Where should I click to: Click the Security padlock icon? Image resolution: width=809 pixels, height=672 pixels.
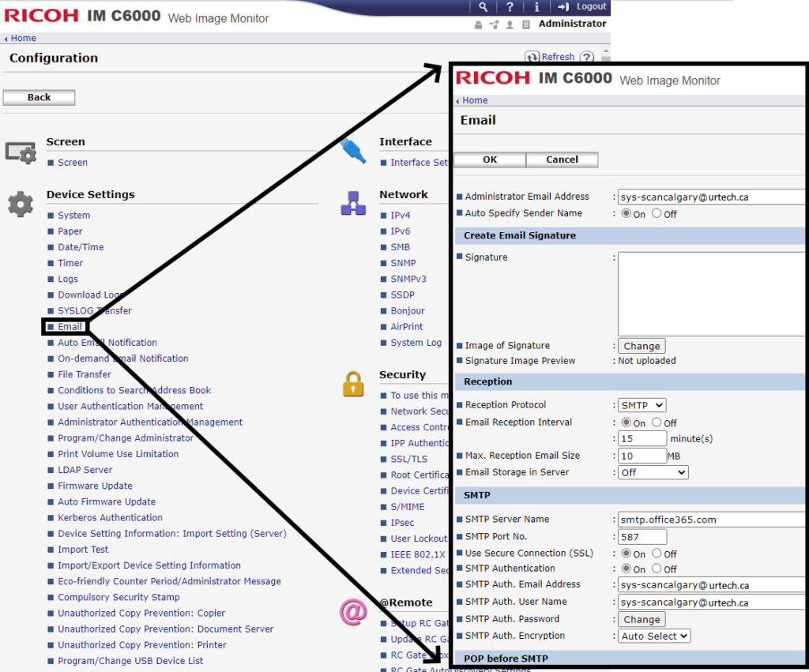click(353, 385)
